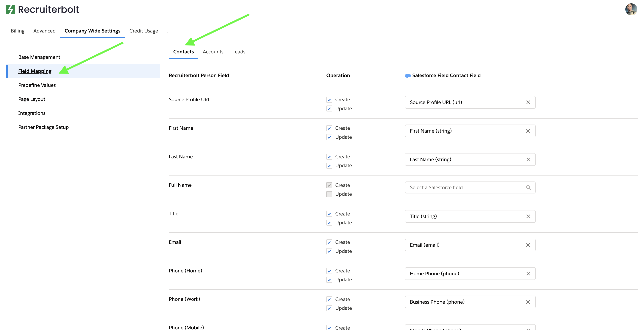
Task: Uncheck Create for Source Profile URL
Action: (329, 100)
